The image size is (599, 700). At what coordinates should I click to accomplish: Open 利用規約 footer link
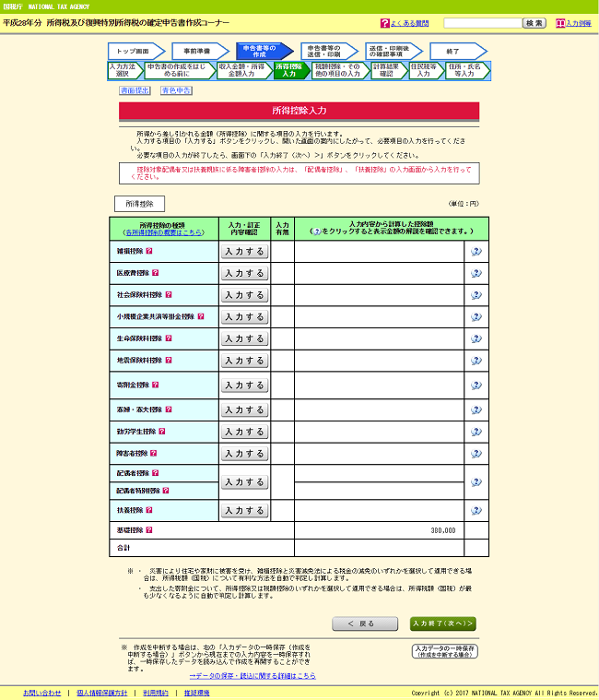tap(156, 693)
